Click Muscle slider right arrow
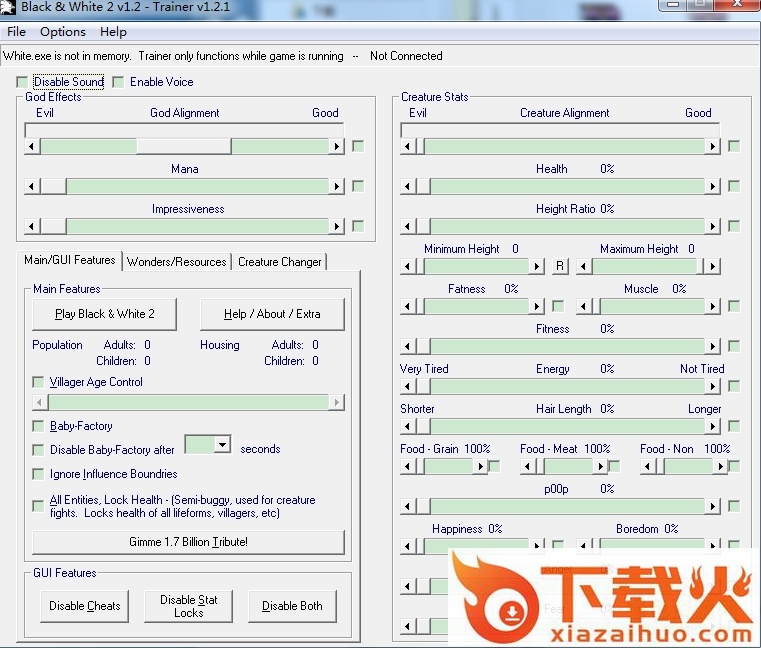This screenshot has height=648, width=761. [712, 306]
